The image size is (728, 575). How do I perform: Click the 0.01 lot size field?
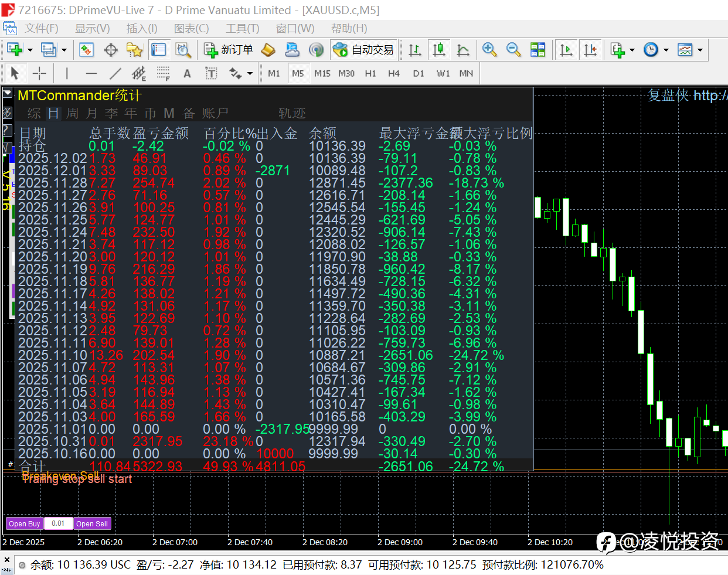[x=58, y=523]
